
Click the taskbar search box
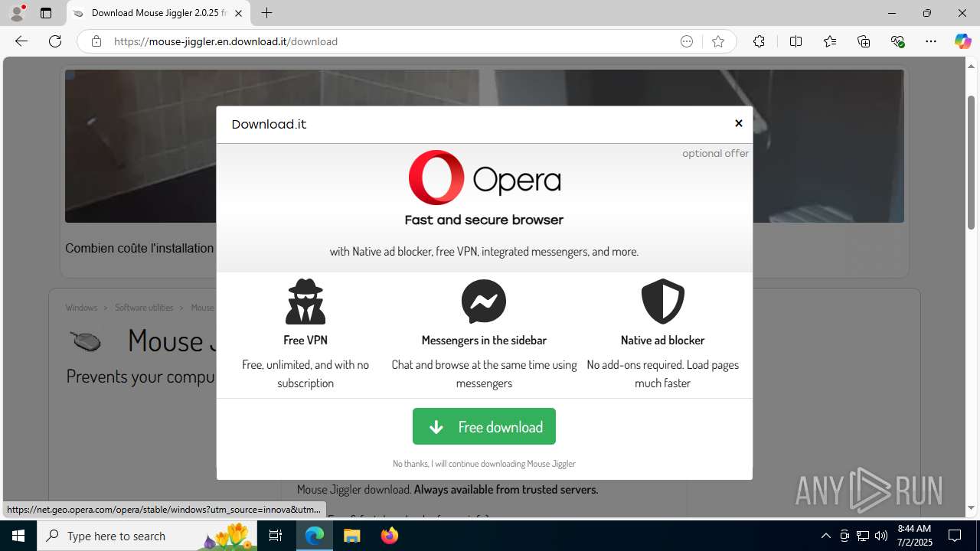(147, 536)
